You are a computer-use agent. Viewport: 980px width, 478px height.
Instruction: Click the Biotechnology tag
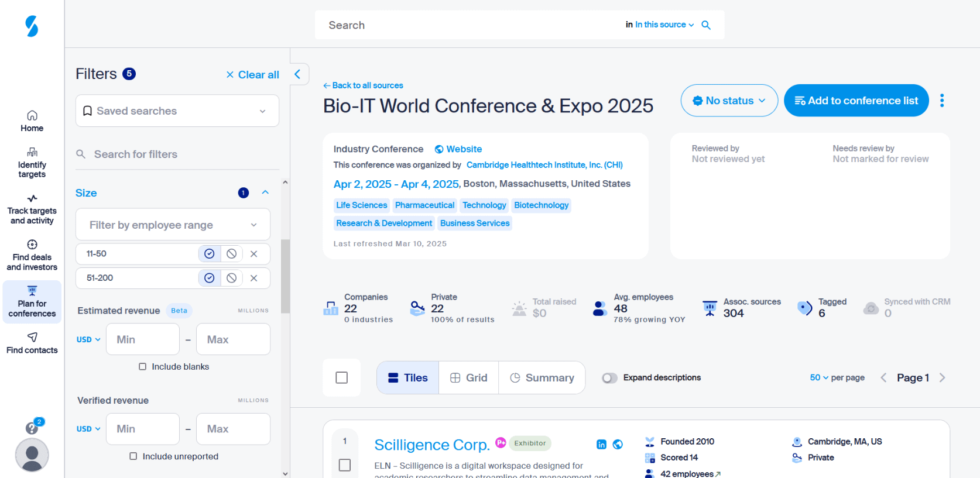tap(541, 205)
